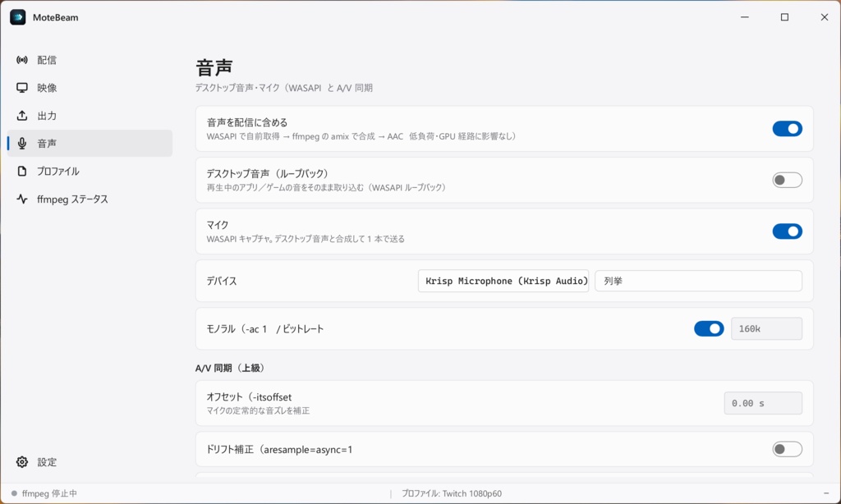Close the MoteBeam window
Viewport: 841px width, 504px height.
pyautogui.click(x=825, y=17)
